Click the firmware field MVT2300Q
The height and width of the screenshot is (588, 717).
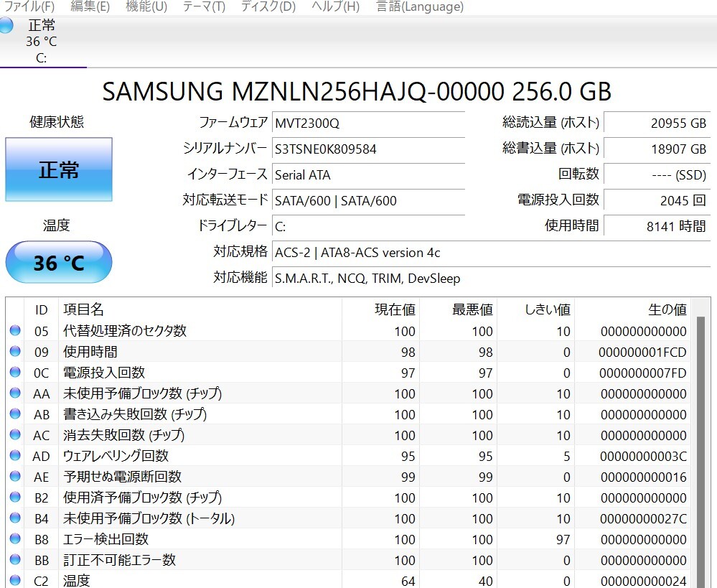click(368, 123)
